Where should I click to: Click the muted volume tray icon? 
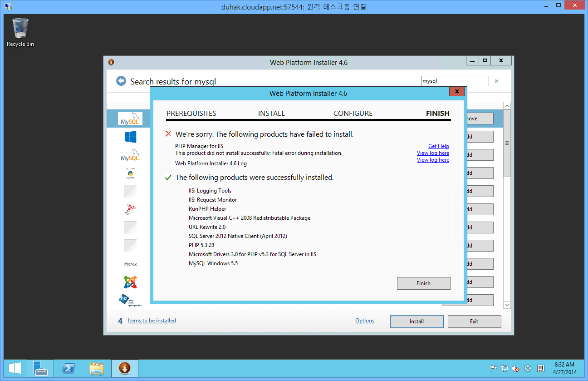515,368
